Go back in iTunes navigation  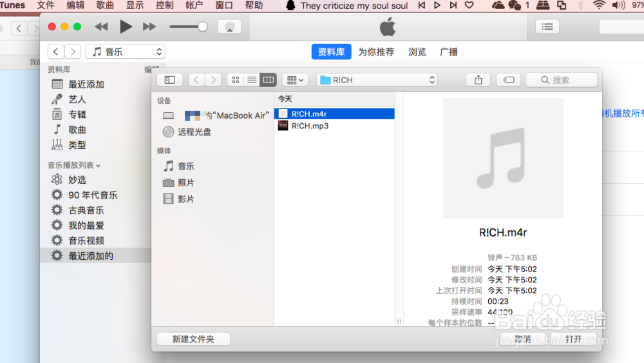(x=56, y=52)
